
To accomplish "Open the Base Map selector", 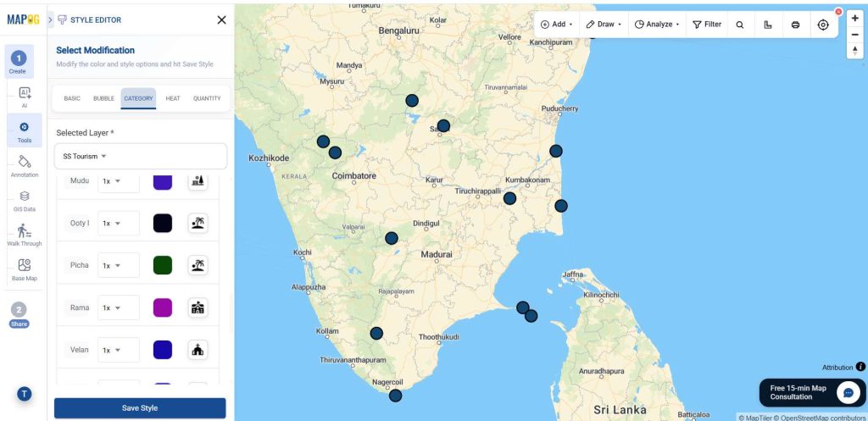I will (25, 270).
